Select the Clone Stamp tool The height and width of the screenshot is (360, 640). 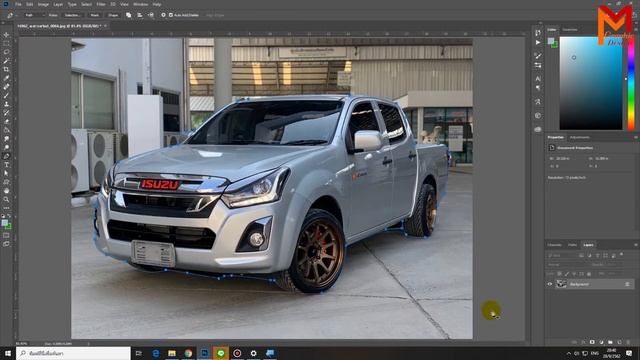(x=6, y=104)
